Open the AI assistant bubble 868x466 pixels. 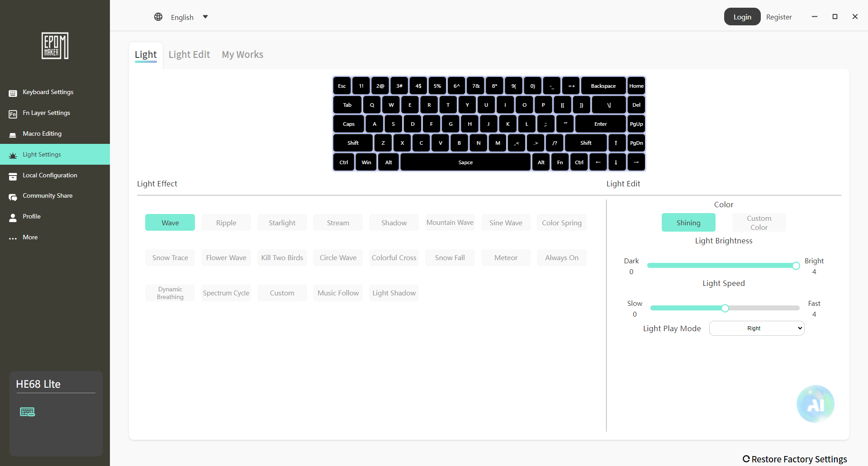tap(815, 404)
